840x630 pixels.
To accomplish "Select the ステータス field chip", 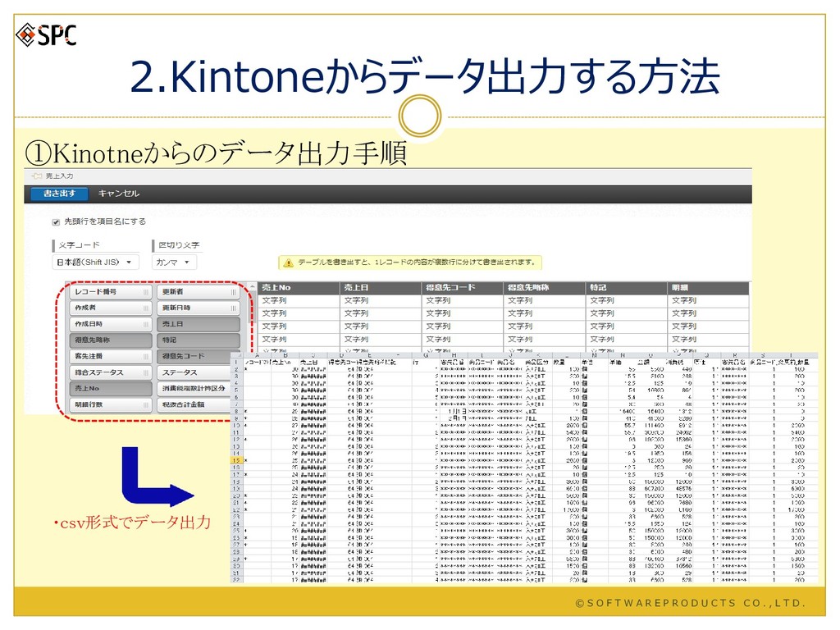I will tap(194, 372).
